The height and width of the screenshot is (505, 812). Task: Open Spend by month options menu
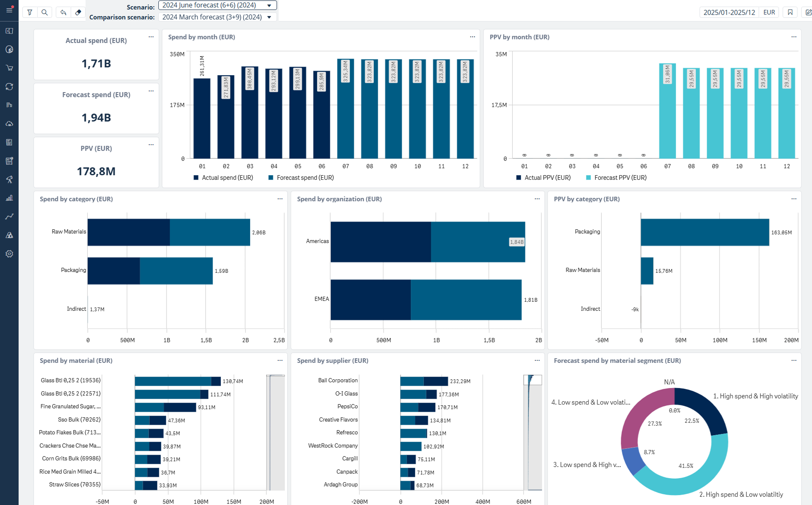472,37
